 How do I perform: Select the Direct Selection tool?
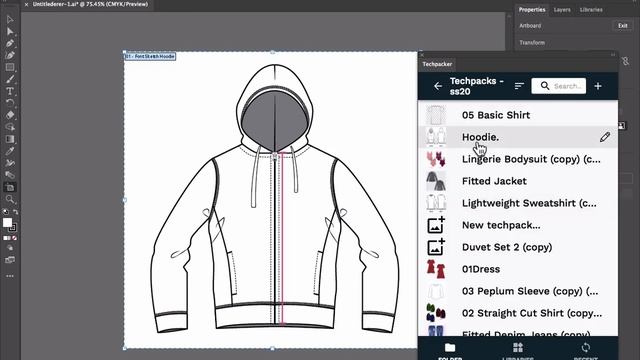click(10, 31)
